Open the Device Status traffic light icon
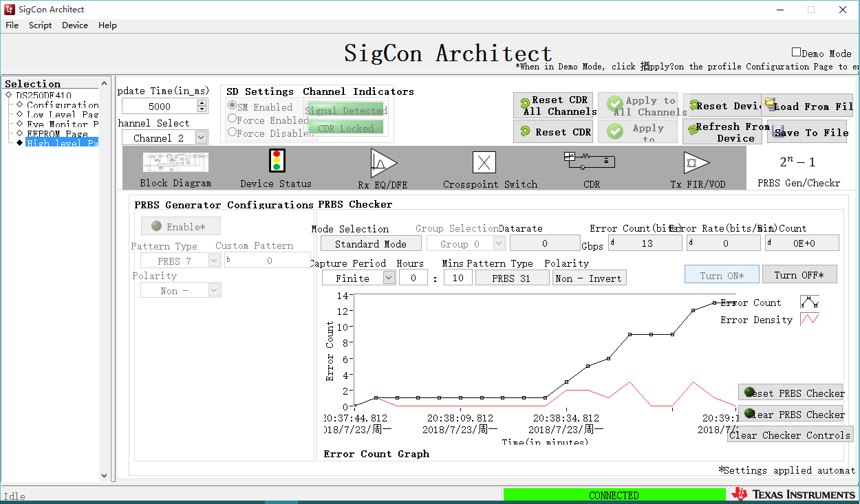Image resolution: width=860 pixels, height=504 pixels. coord(277,161)
